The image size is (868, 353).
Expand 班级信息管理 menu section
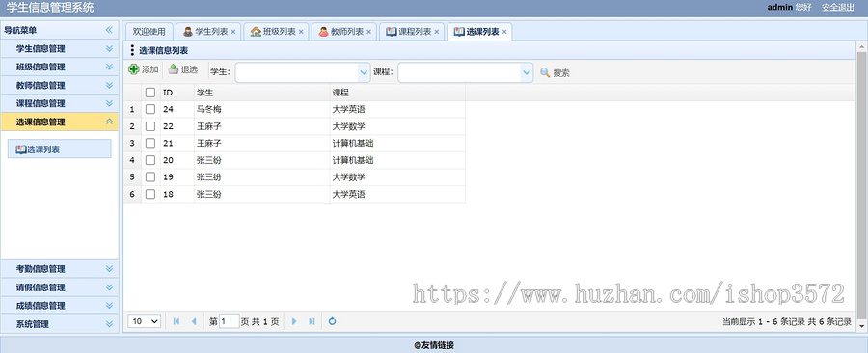pyautogui.click(x=109, y=67)
